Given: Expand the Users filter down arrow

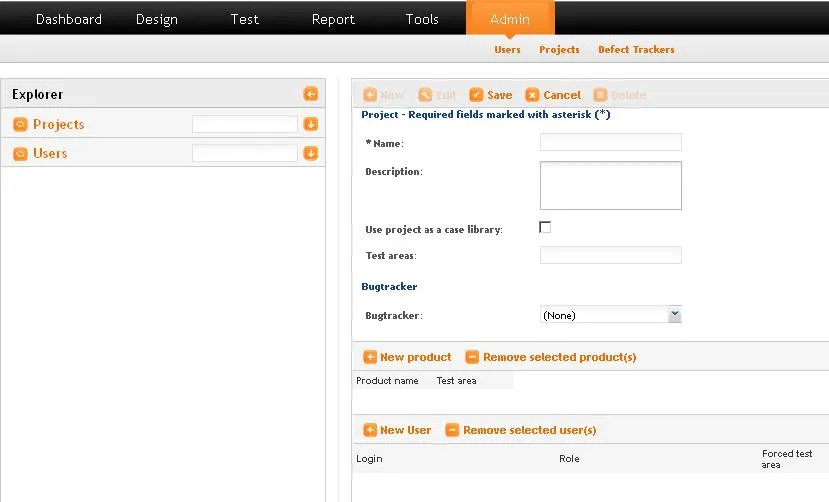Looking at the screenshot, I should click(x=311, y=153).
